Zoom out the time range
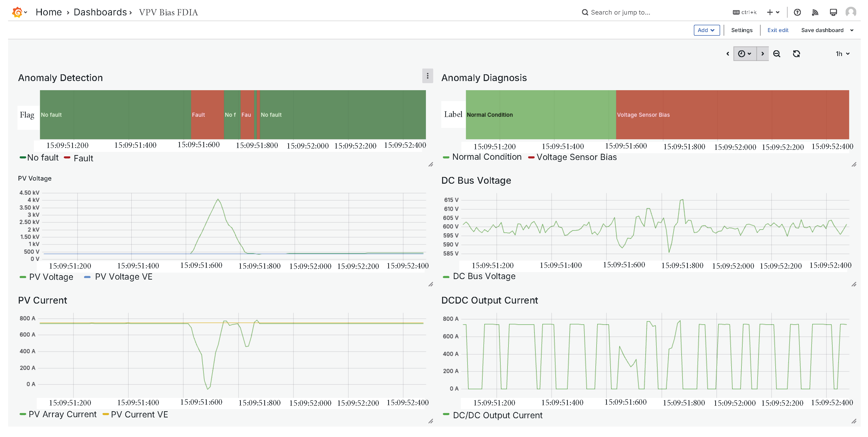 click(776, 54)
